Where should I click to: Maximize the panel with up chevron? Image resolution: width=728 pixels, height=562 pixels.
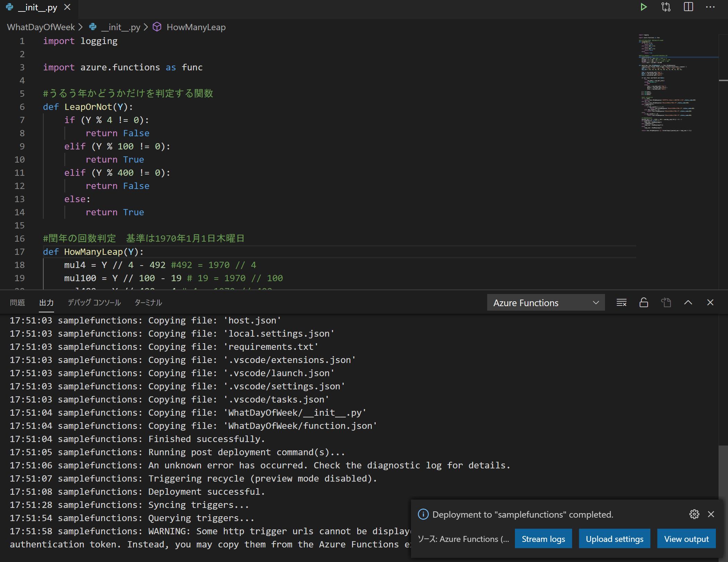pos(688,303)
